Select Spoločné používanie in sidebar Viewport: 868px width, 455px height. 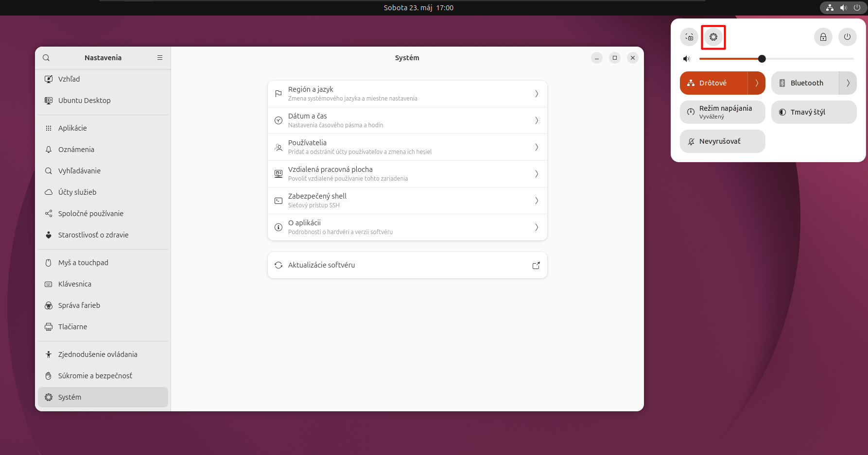coord(103,214)
